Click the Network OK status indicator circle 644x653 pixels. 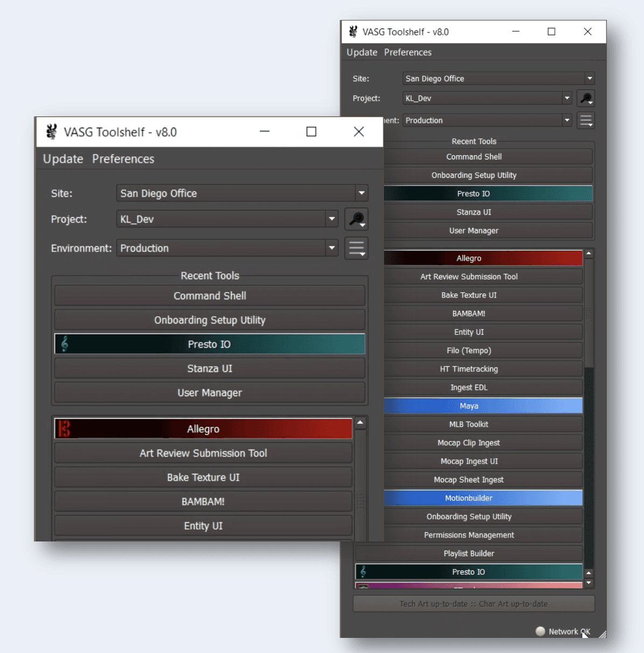point(541,631)
